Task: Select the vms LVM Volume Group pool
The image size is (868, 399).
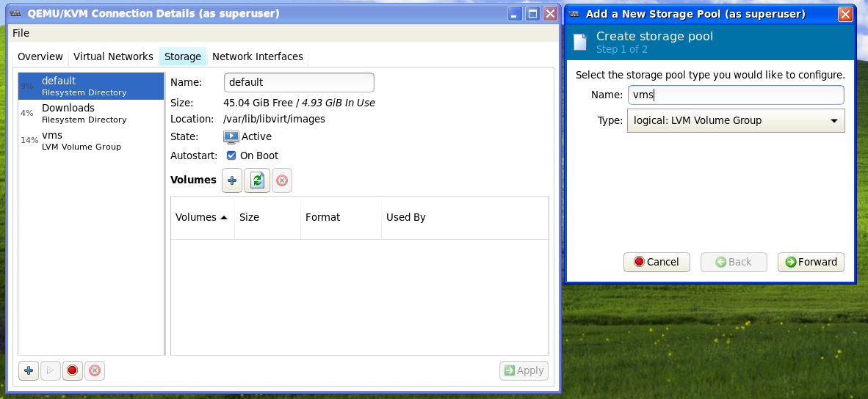Action: tap(91, 140)
